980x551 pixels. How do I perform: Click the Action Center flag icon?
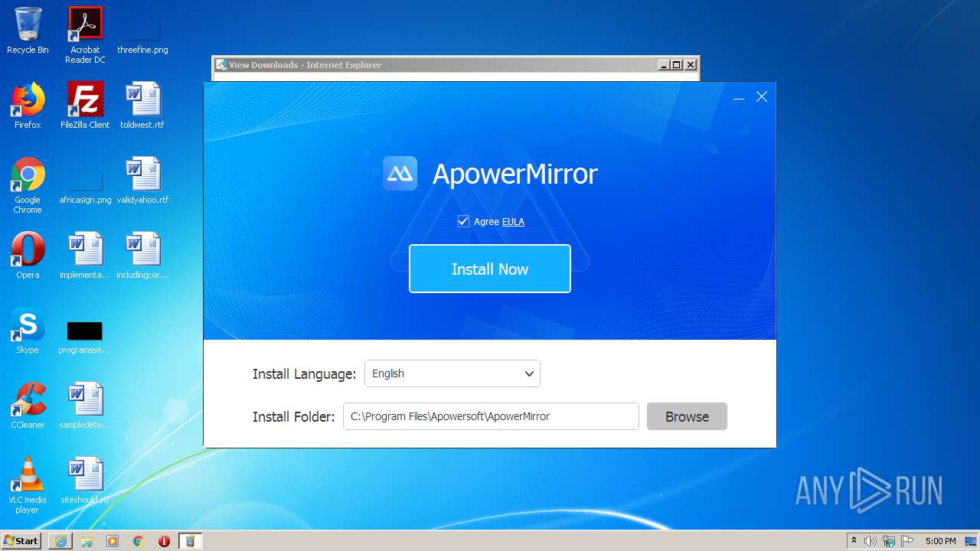907,541
